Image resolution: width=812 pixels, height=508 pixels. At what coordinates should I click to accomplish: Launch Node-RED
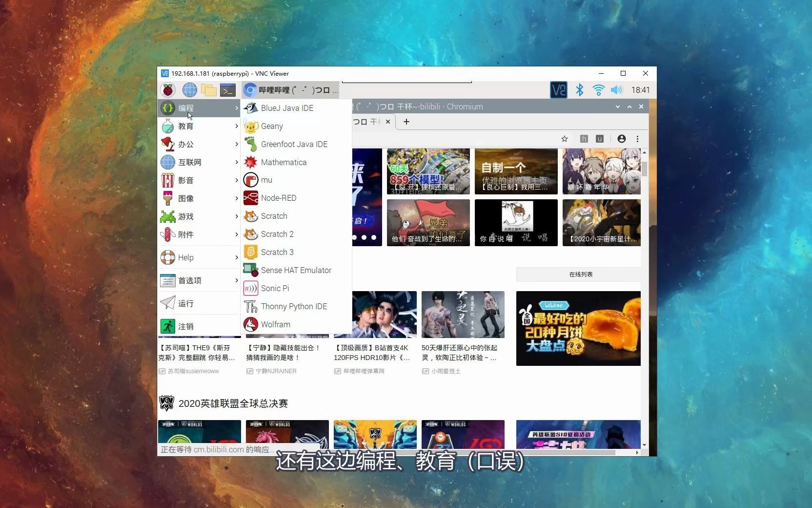tap(279, 198)
